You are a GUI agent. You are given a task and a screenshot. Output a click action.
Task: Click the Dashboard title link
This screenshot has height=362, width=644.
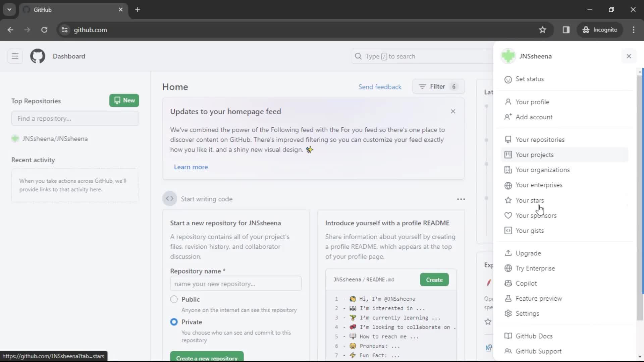(69, 56)
